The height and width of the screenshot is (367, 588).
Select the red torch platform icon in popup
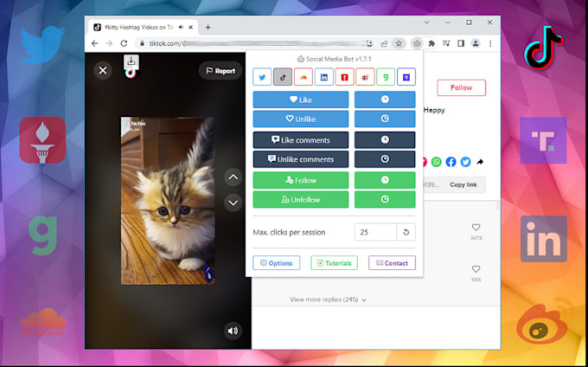tap(345, 77)
